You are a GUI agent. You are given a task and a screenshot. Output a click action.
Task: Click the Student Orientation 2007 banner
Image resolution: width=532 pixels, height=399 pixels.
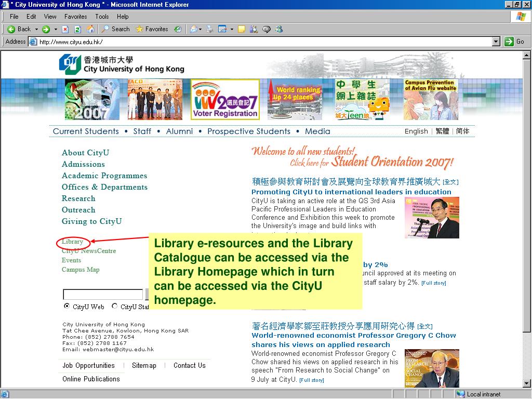[x=353, y=157]
